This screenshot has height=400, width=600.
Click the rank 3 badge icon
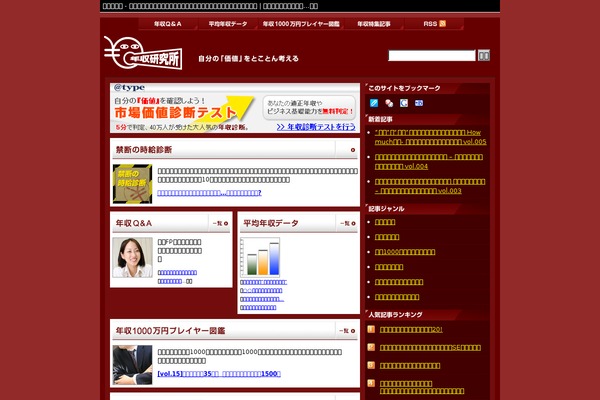tap(371, 365)
